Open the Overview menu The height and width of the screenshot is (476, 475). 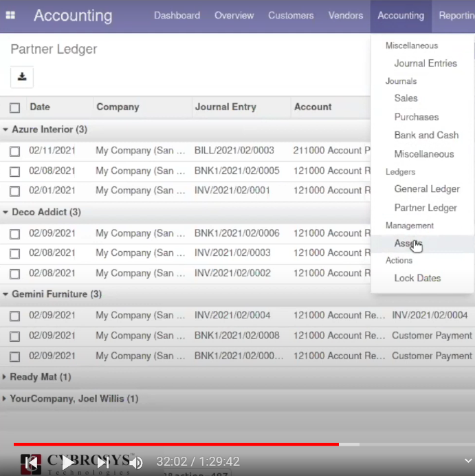(234, 16)
